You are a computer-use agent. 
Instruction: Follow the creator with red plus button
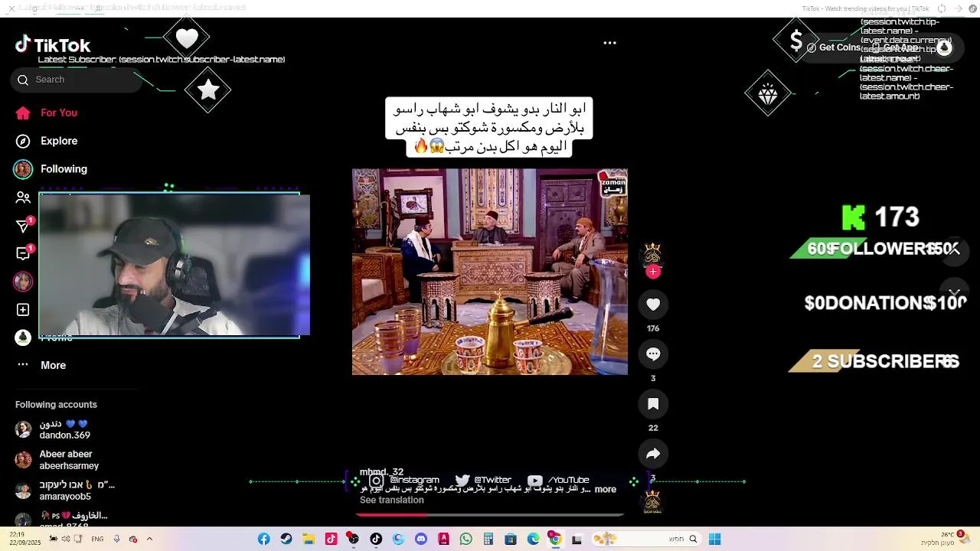[x=653, y=271]
